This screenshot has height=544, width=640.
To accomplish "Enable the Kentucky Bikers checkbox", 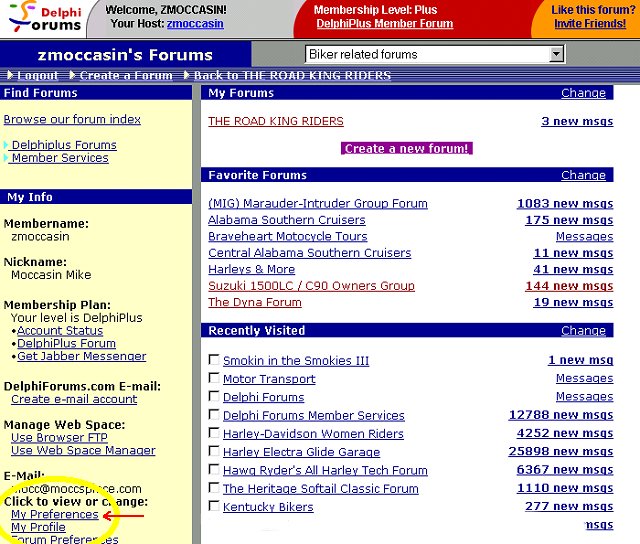I will point(213,506).
